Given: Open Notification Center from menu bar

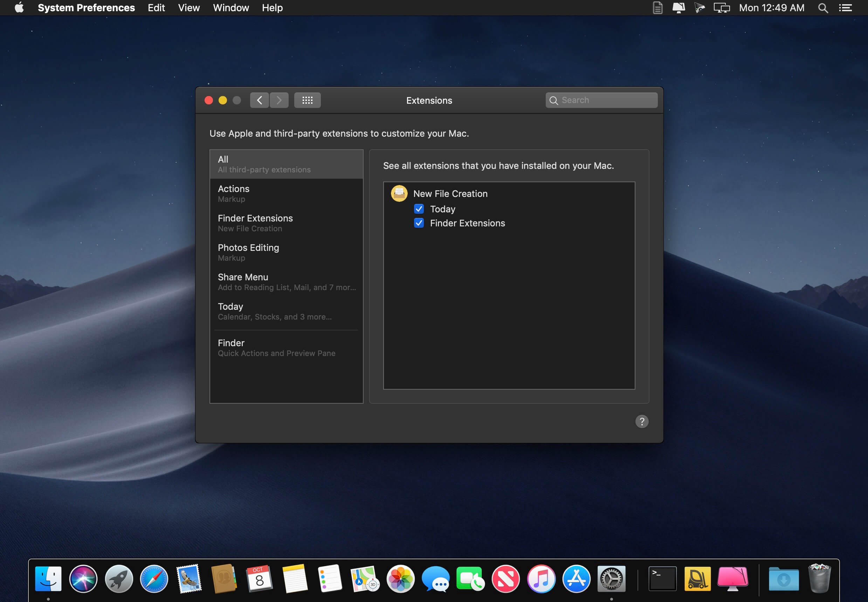Looking at the screenshot, I should (x=845, y=8).
